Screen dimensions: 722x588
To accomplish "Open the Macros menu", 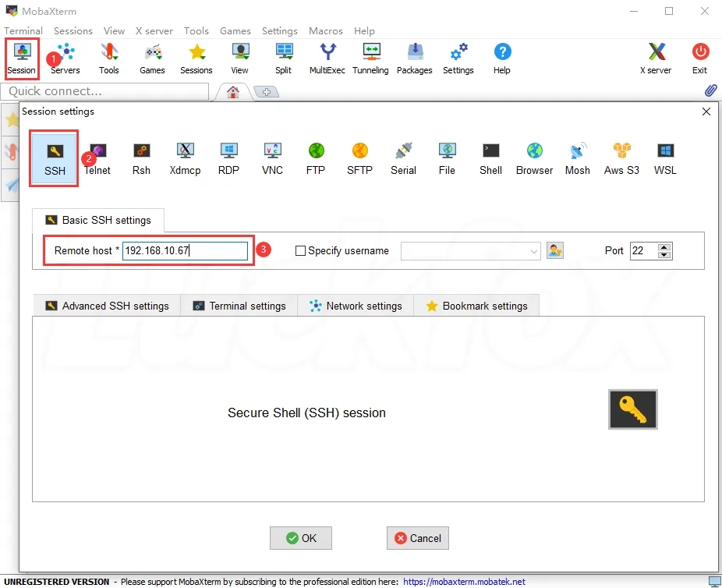I will [x=326, y=31].
